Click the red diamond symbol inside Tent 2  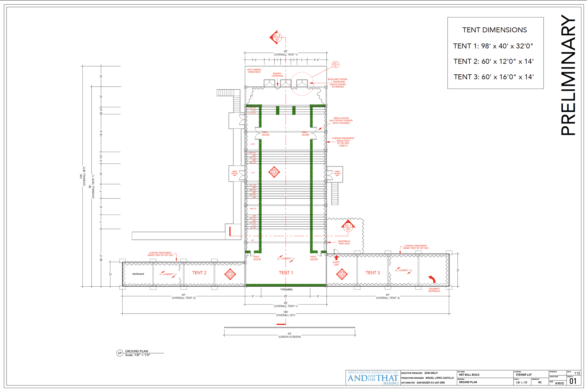point(230,274)
